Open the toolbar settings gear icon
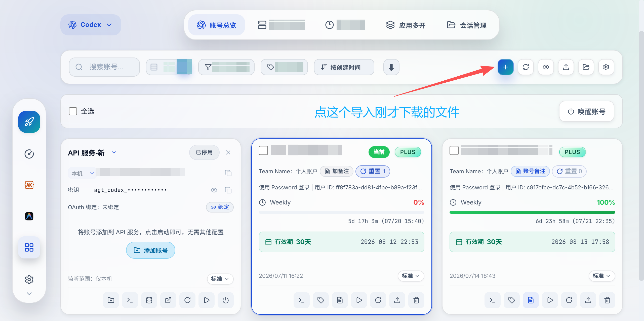644x321 pixels. coord(606,67)
